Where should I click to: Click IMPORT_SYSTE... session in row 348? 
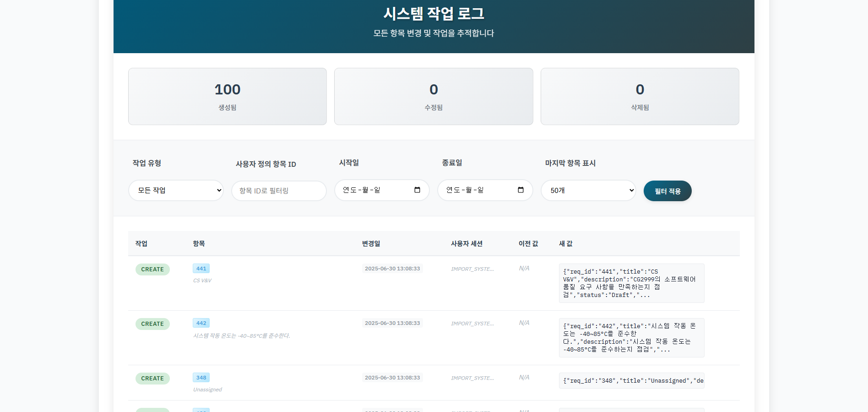[472, 378]
